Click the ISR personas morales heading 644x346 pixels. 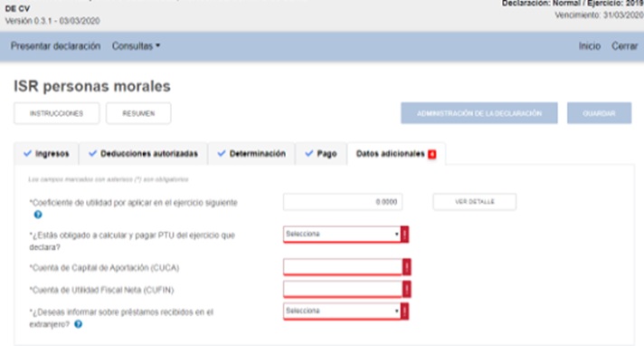[x=92, y=86]
